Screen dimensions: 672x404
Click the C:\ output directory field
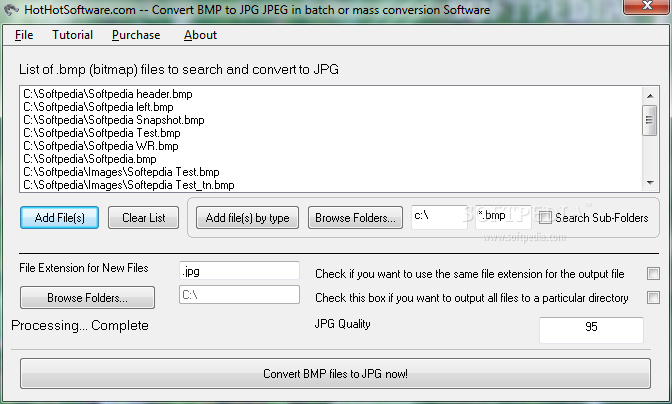tap(239, 295)
